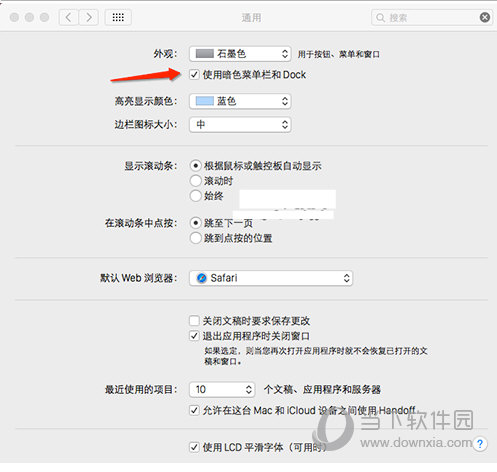Click the 高亮显示颜色 label
The width and height of the screenshot is (497, 472).
(146, 101)
